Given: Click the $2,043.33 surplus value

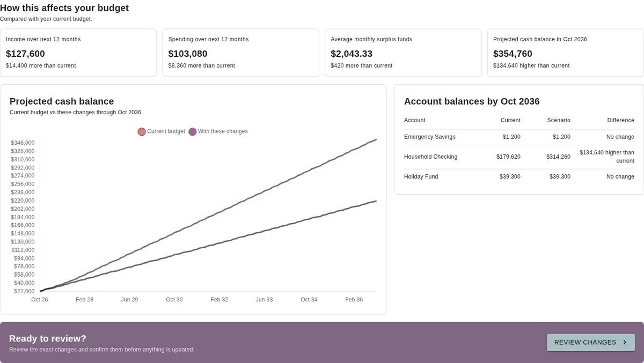Looking at the screenshot, I should point(352,54).
